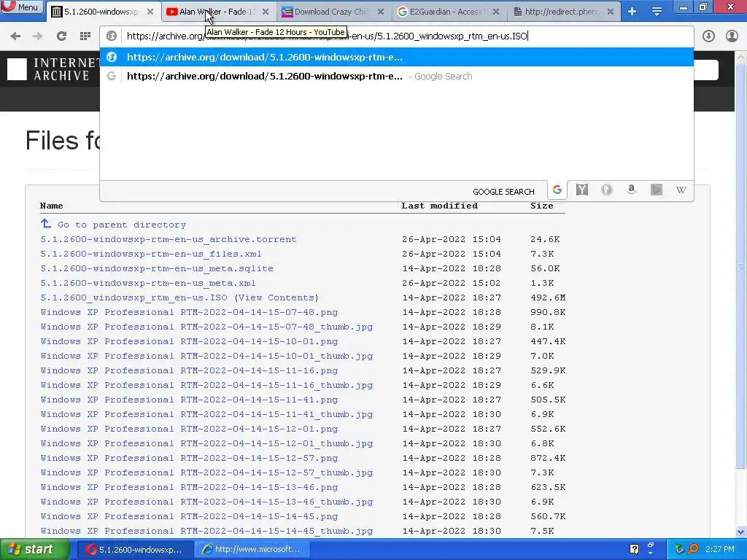
Task: Click the 2:27 PM system clock
Action: click(720, 550)
